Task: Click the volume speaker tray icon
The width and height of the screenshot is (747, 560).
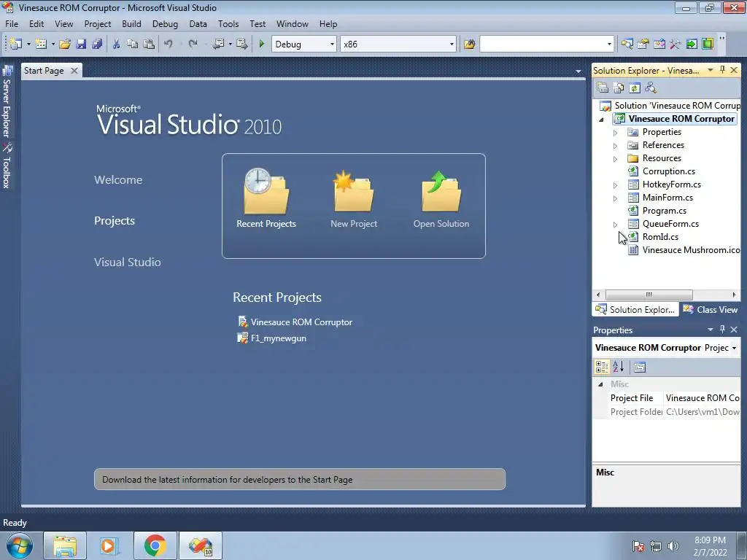Action: [x=673, y=546]
